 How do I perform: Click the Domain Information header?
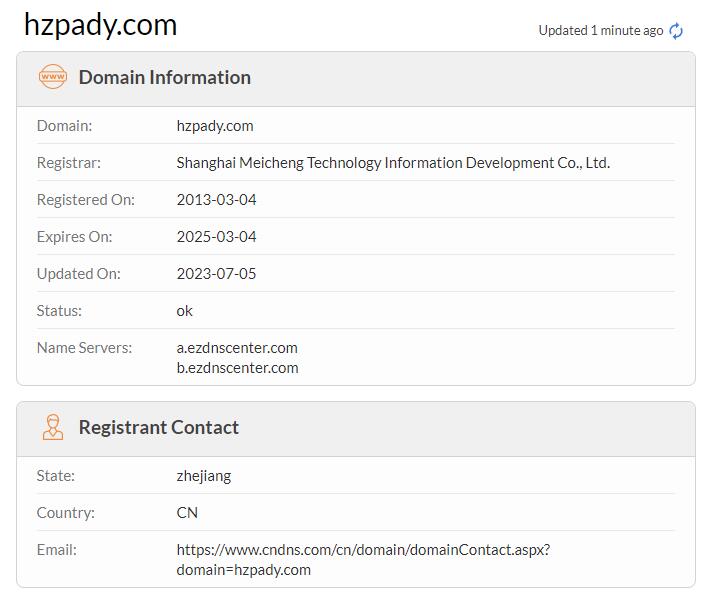(x=165, y=77)
